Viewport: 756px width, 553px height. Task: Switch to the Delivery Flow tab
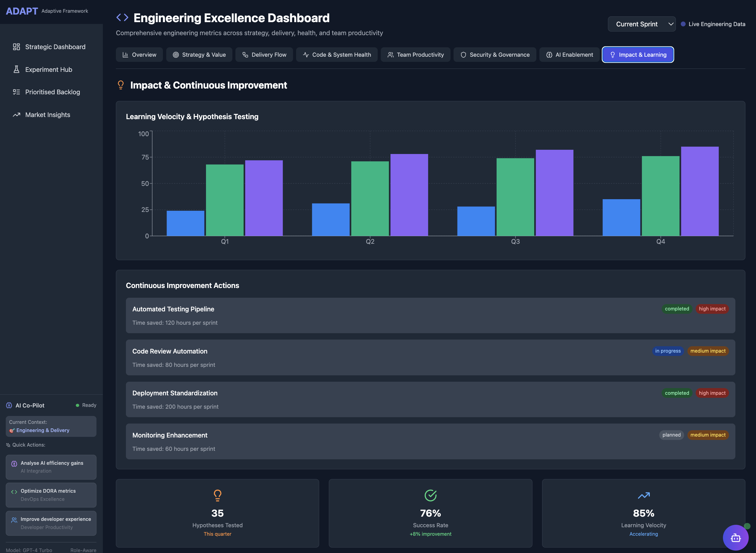pos(264,55)
